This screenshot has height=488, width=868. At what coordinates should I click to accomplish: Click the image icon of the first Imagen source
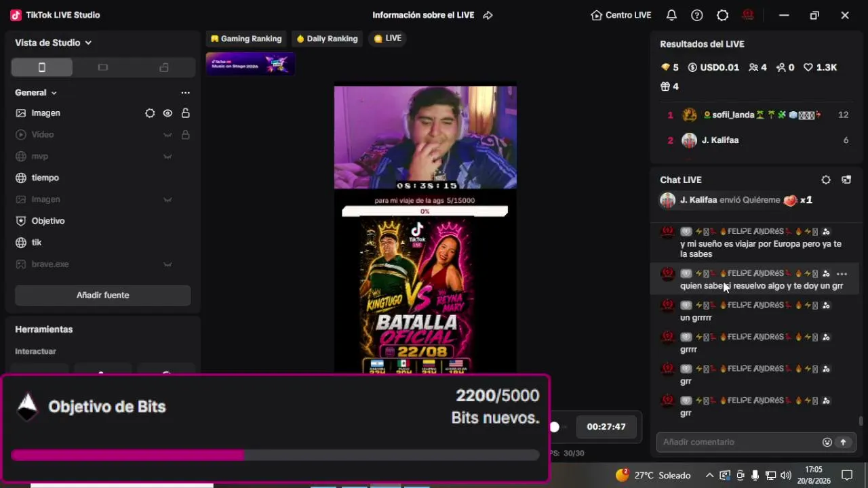21,113
